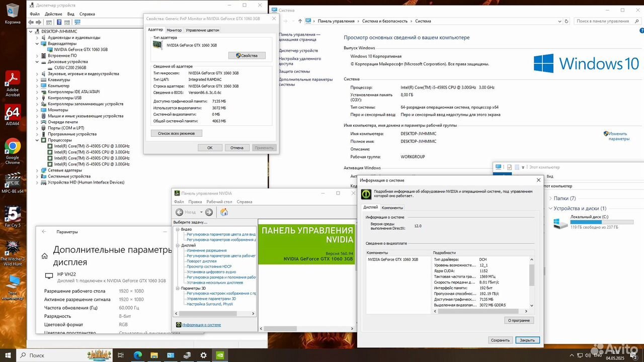Click the О программе button
Screen dimensions: 644x362
click(519, 320)
